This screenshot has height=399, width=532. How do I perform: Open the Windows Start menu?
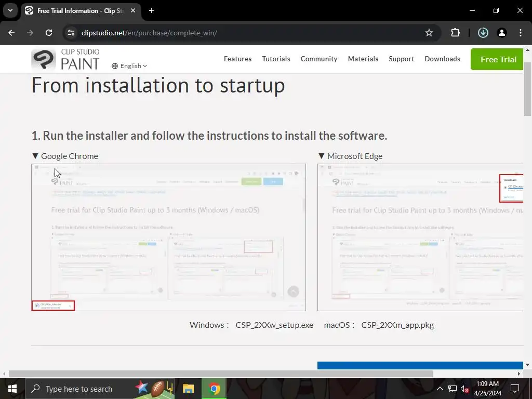[x=12, y=389]
